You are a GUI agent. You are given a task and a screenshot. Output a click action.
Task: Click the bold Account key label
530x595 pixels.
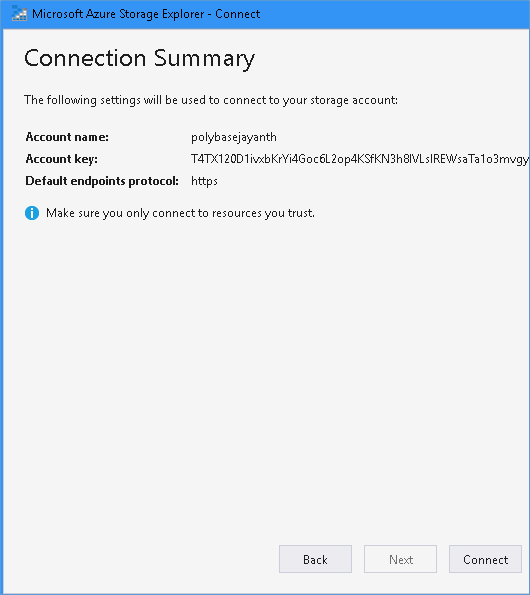point(61,159)
